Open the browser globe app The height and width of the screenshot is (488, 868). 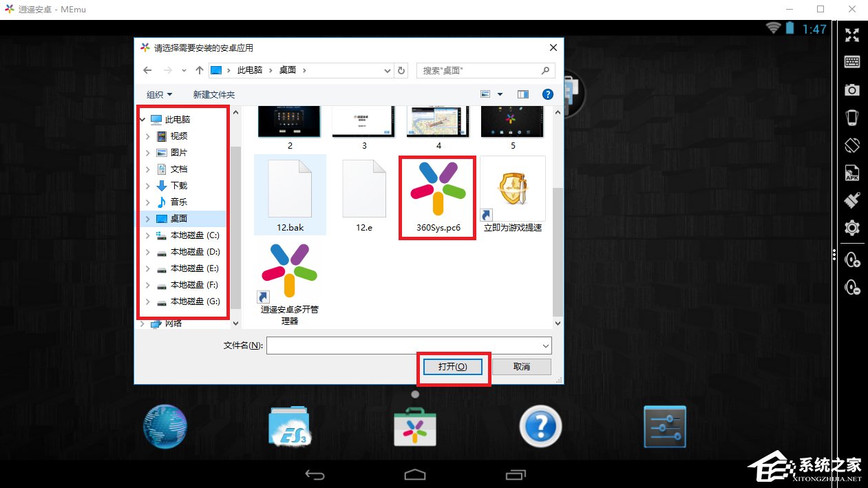(165, 427)
